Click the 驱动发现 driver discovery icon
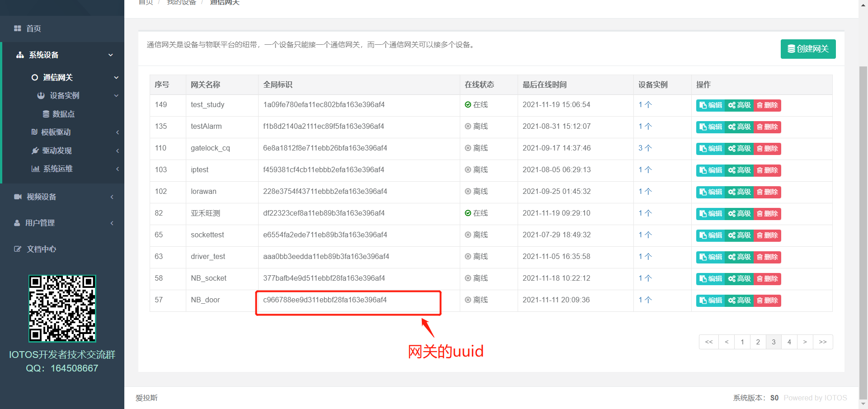Image resolution: width=868 pixels, height=409 pixels. [35, 150]
